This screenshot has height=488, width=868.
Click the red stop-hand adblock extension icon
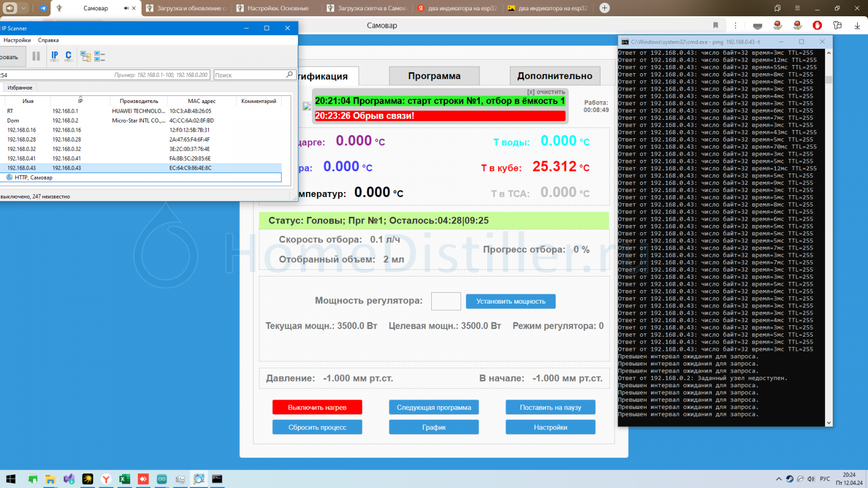(x=817, y=25)
